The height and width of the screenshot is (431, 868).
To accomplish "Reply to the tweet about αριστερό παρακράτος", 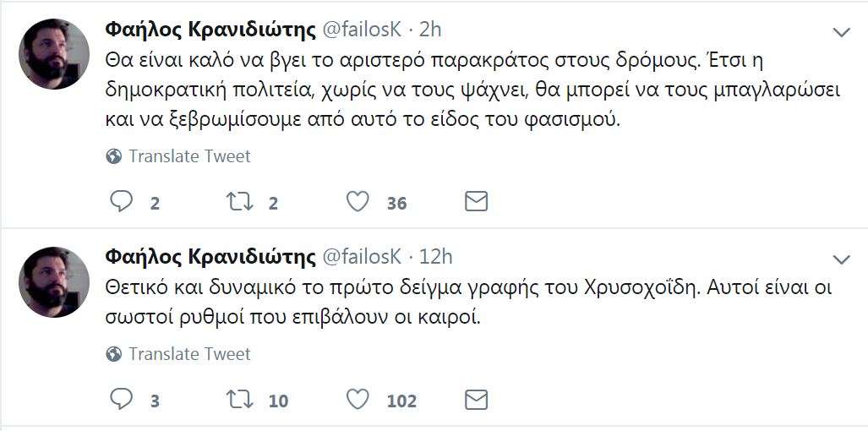I will (123, 202).
